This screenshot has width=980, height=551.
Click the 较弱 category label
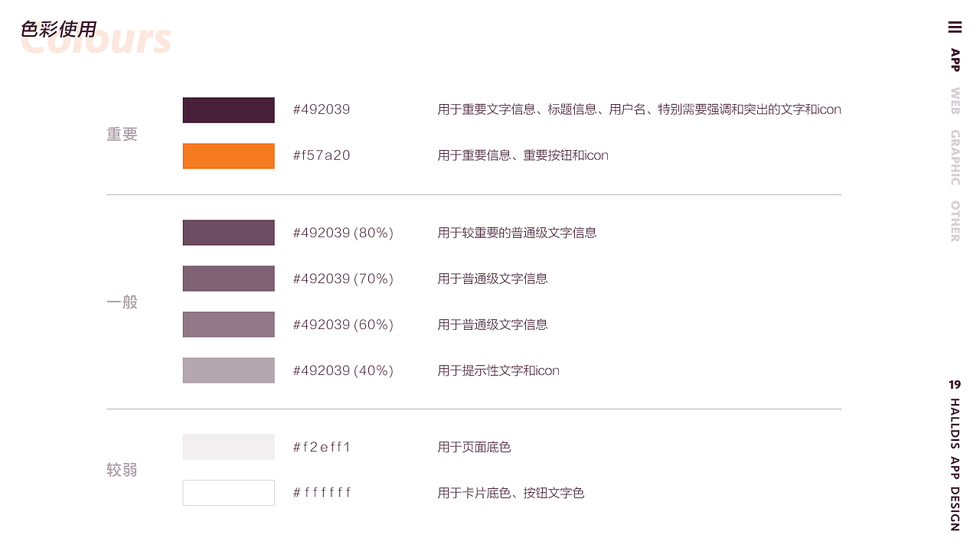tap(122, 470)
